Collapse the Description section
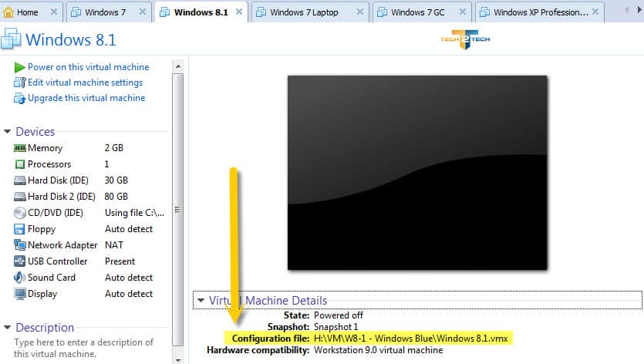 point(7,328)
